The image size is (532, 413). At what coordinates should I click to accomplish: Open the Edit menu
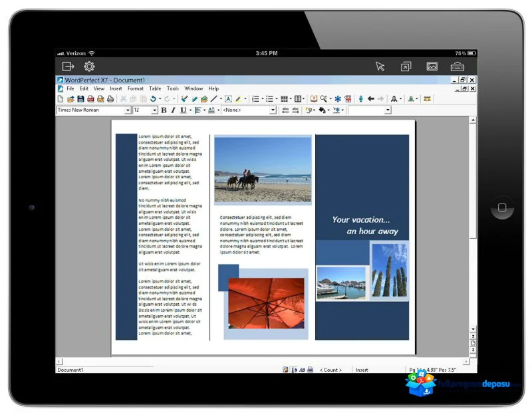pos(84,88)
